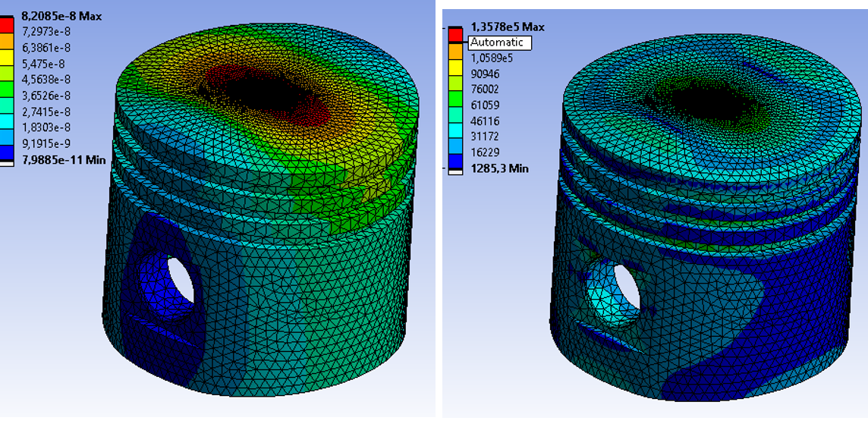
Task: Select the 61059 legend value
Action: point(484,105)
